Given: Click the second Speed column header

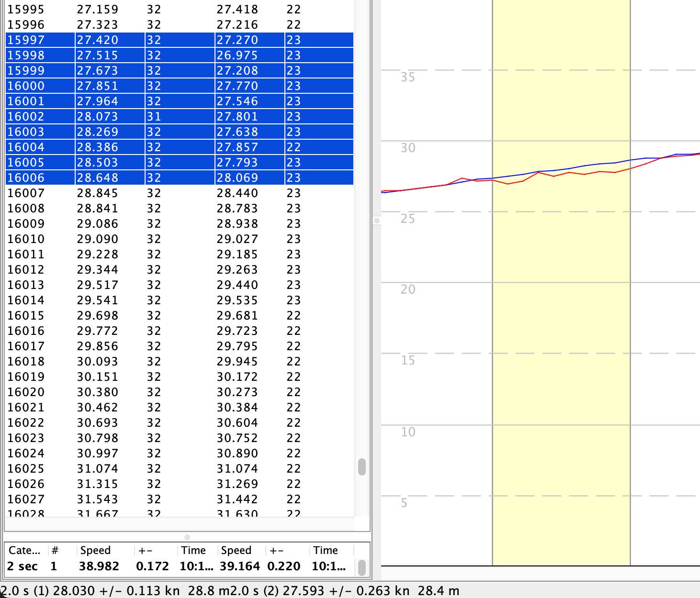Looking at the screenshot, I should tap(236, 550).
